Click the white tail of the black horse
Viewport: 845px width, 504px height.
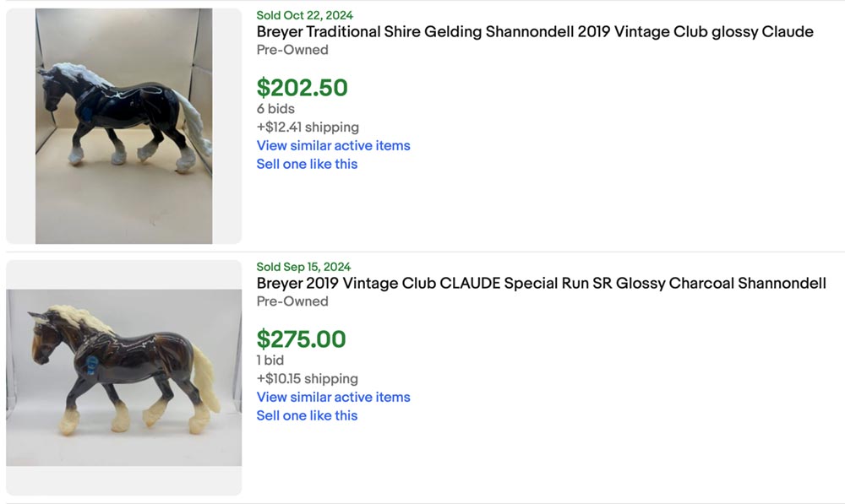click(x=196, y=127)
